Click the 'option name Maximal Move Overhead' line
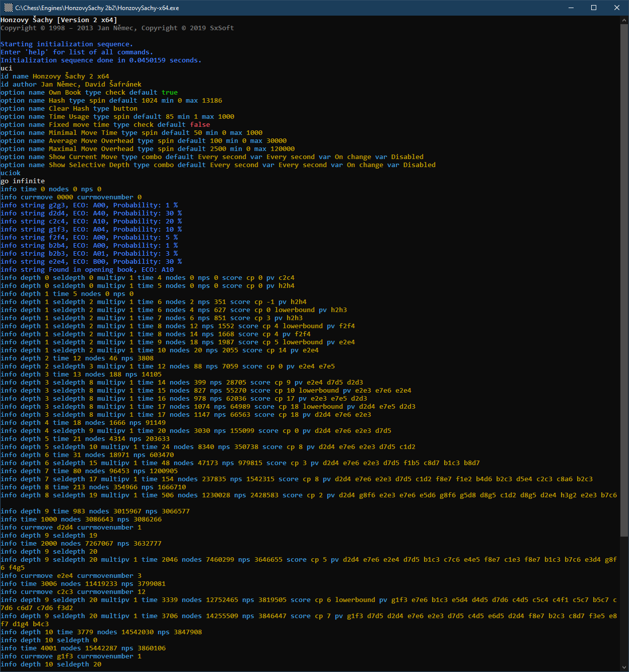Image resolution: width=629 pixels, height=672 pixels. coord(148,149)
